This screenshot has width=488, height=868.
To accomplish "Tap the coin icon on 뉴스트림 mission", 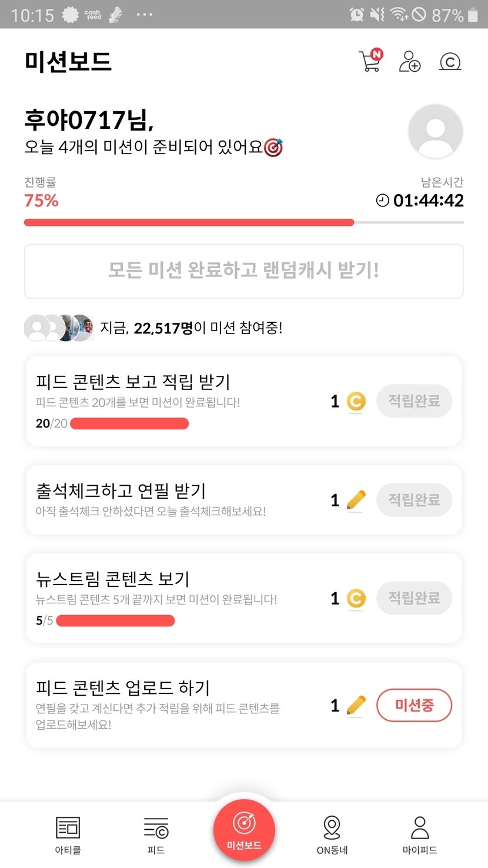I will (x=356, y=599).
